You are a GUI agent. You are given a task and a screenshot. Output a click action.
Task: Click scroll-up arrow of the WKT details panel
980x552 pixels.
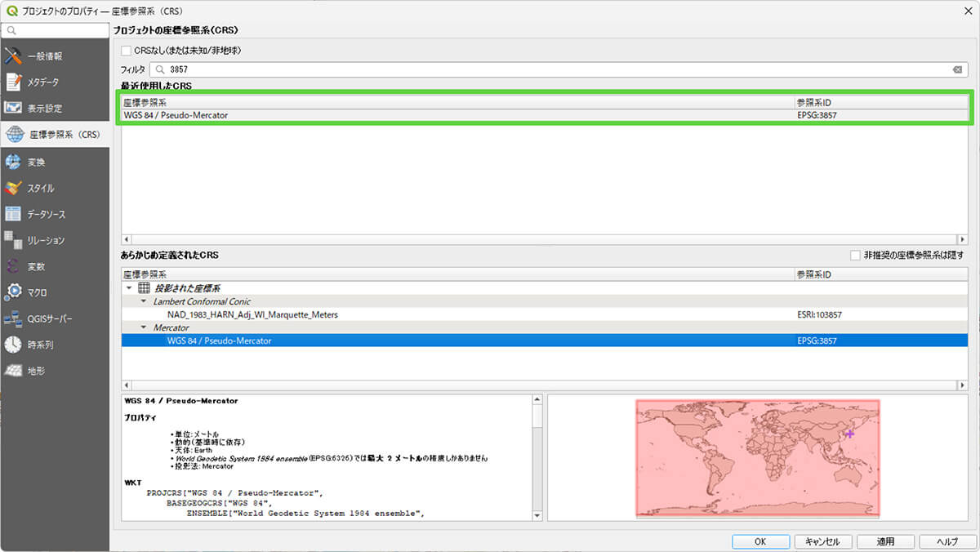[537, 400]
